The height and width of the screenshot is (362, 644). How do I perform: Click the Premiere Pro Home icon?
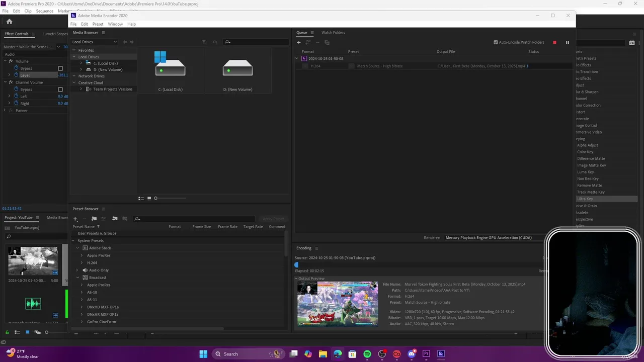[9, 21]
